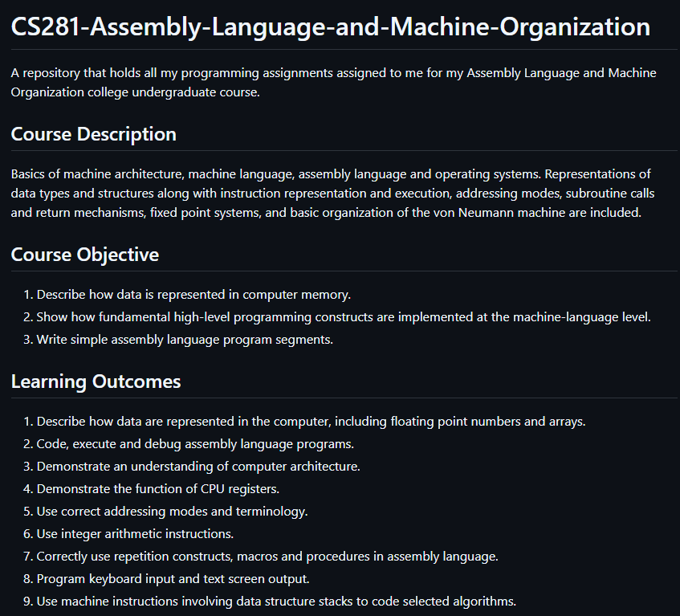Click outcome about data structure stacks algorithms

(276, 602)
